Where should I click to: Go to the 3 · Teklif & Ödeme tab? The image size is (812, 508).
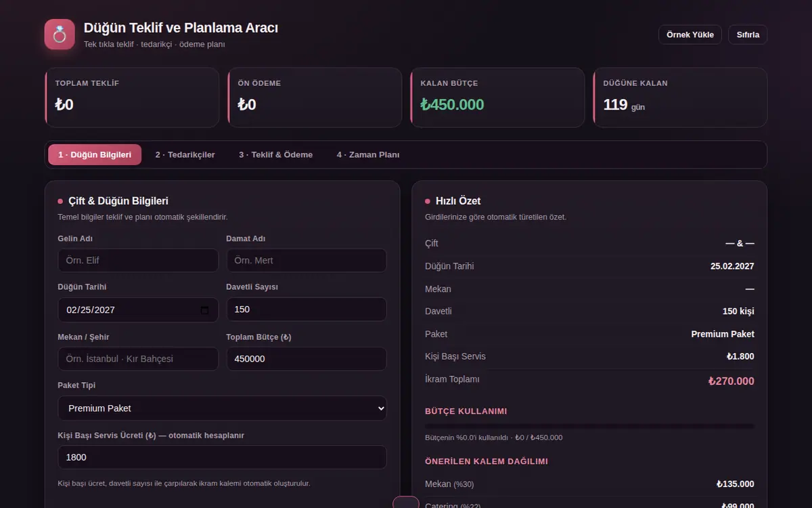coord(275,154)
